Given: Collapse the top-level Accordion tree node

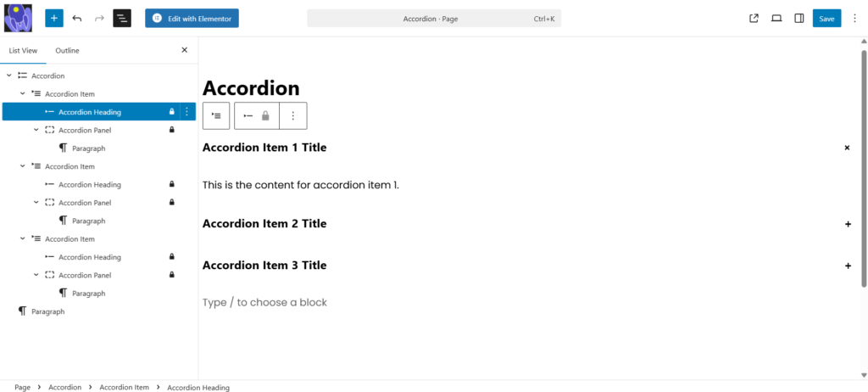Looking at the screenshot, I should 8,76.
